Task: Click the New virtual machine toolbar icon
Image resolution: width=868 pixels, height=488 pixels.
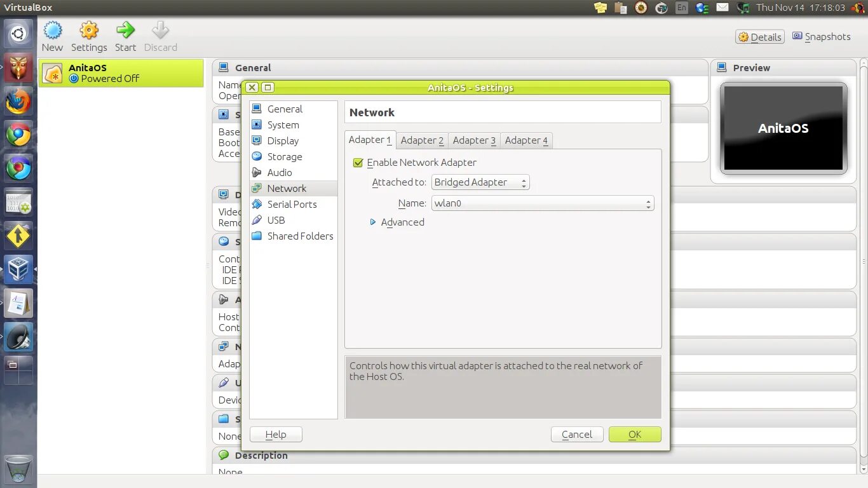Action: [x=52, y=30]
